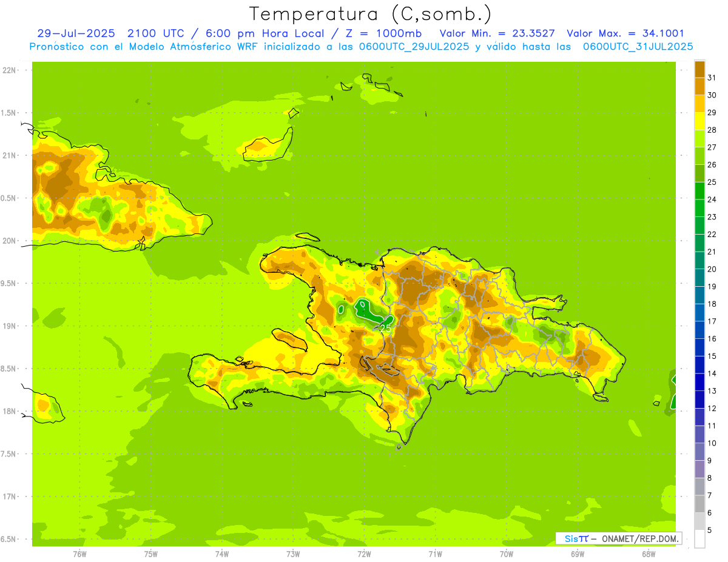Screen dimensions: 728x562
Task: Click the legend value "7"
Action: click(709, 496)
